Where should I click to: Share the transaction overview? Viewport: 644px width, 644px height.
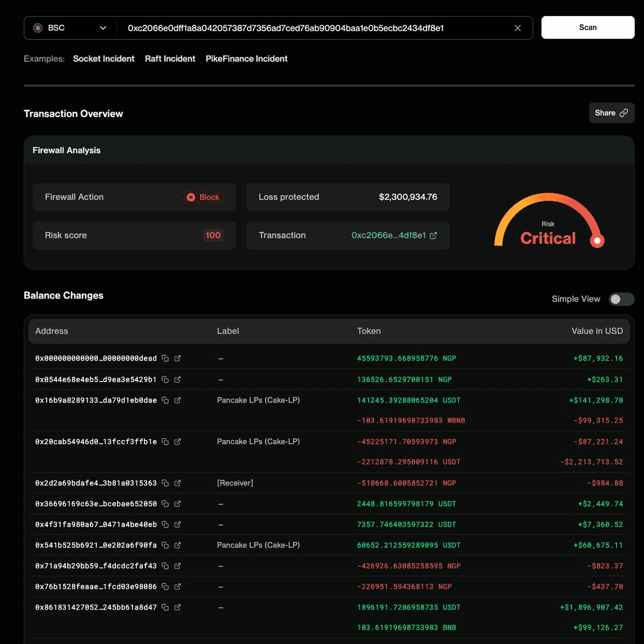[x=611, y=113]
